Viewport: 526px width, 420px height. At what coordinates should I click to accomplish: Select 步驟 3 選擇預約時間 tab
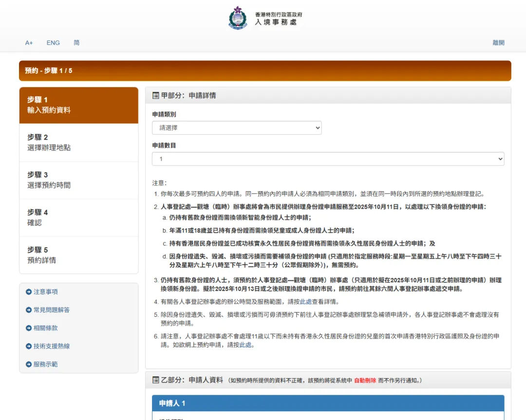[x=79, y=181]
